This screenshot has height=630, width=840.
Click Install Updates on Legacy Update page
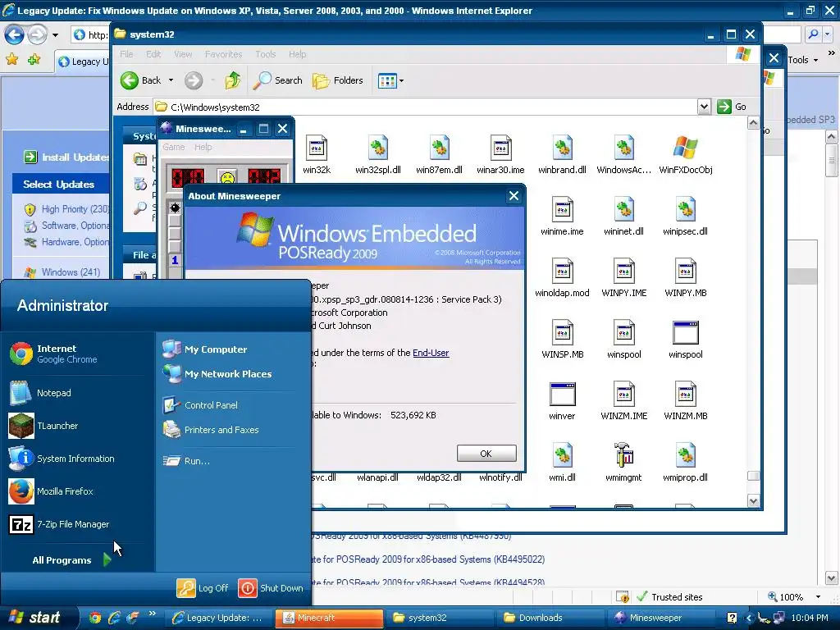click(x=67, y=157)
